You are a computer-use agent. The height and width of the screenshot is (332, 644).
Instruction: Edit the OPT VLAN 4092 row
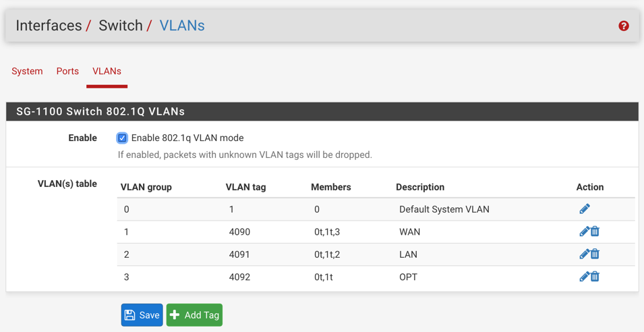pos(584,277)
